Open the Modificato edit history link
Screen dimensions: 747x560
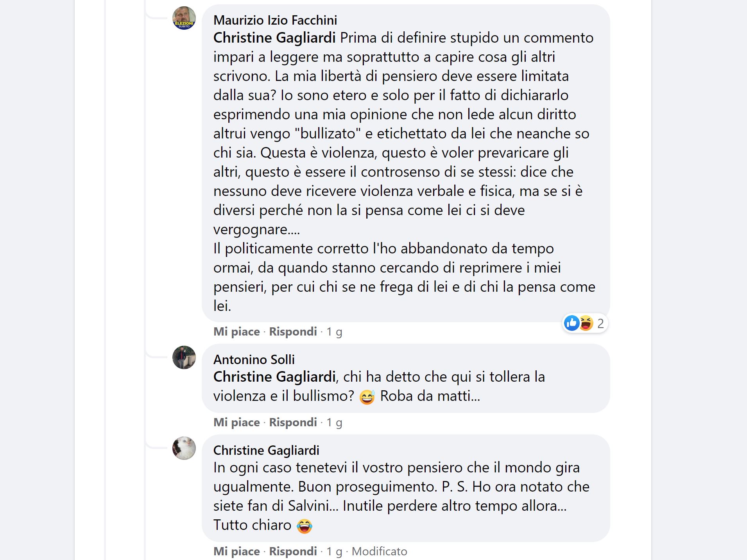379,551
